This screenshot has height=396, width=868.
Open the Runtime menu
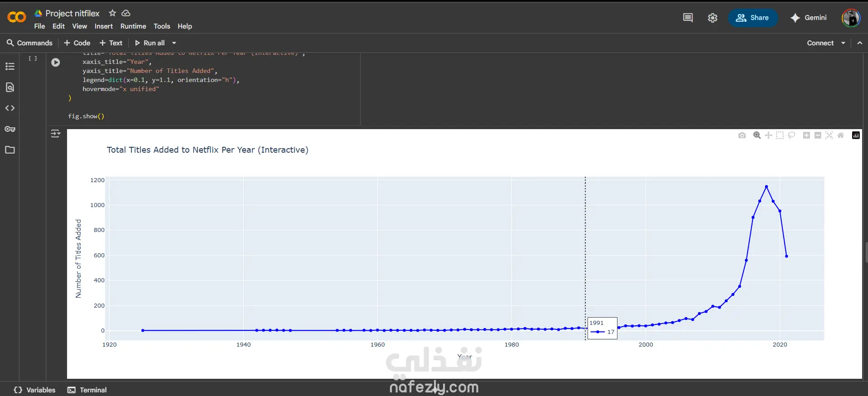pyautogui.click(x=133, y=26)
